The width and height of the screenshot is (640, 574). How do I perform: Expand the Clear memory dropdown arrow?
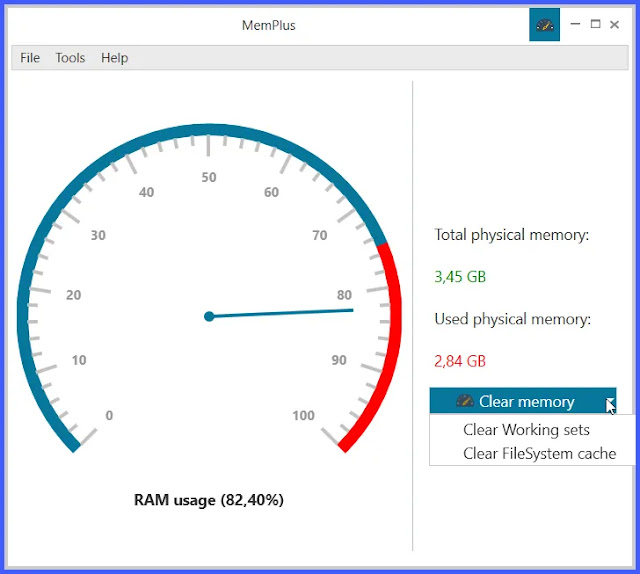pos(611,401)
